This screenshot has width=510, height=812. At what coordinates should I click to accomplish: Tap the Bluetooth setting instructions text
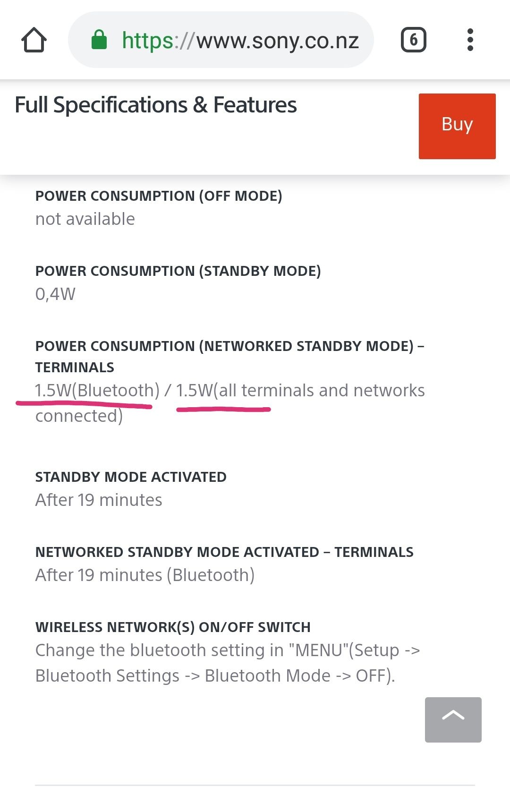pos(227,663)
